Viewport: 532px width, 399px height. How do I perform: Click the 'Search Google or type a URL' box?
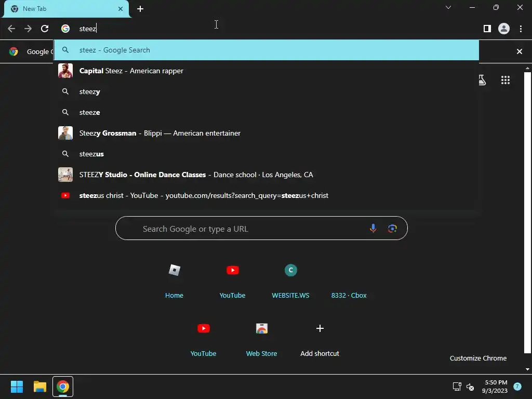pyautogui.click(x=261, y=229)
